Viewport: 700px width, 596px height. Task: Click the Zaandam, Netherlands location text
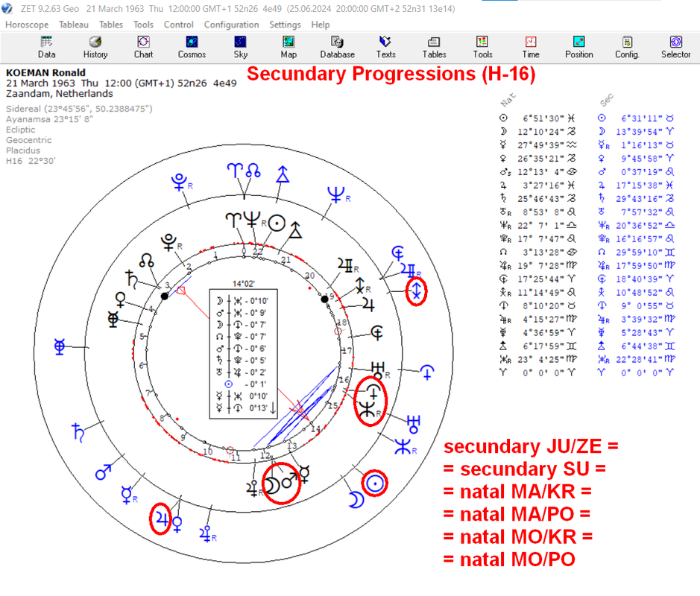pos(60,94)
